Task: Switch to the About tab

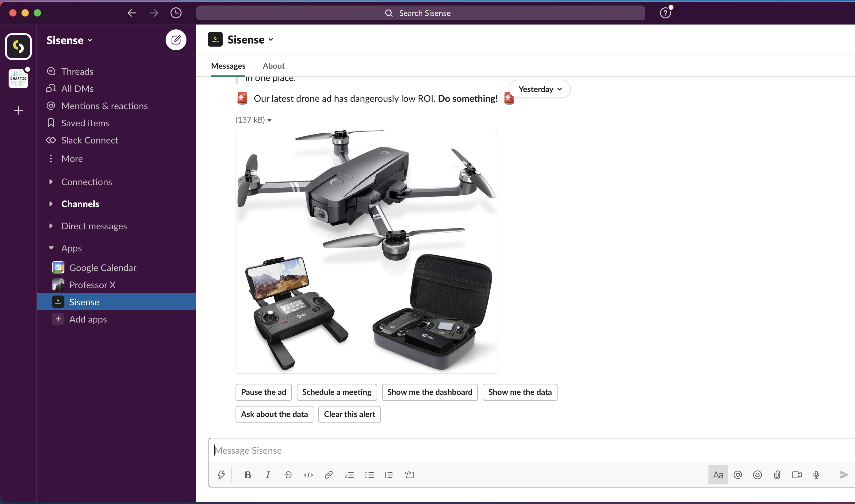Action: coord(274,66)
